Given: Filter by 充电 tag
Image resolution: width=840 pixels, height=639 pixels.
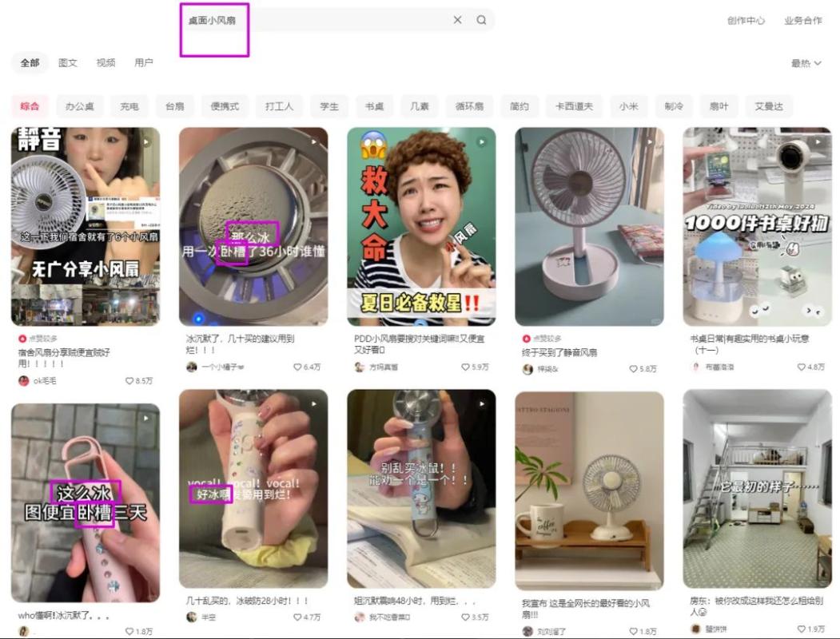Looking at the screenshot, I should click(x=129, y=106).
